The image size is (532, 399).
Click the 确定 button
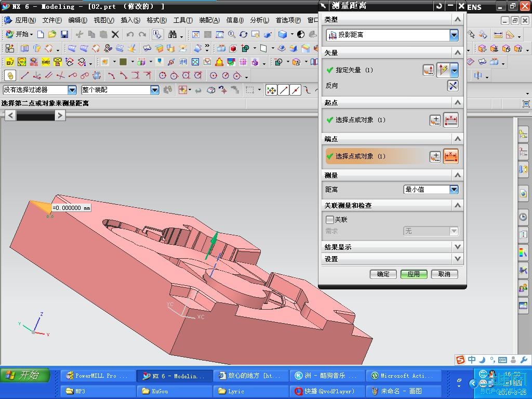(x=383, y=274)
